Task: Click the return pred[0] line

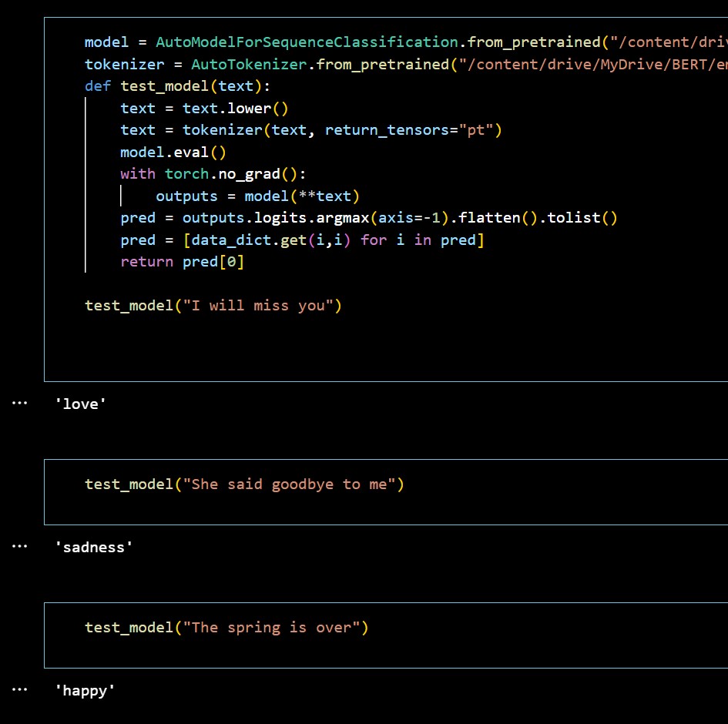Action: pyautogui.click(x=182, y=262)
